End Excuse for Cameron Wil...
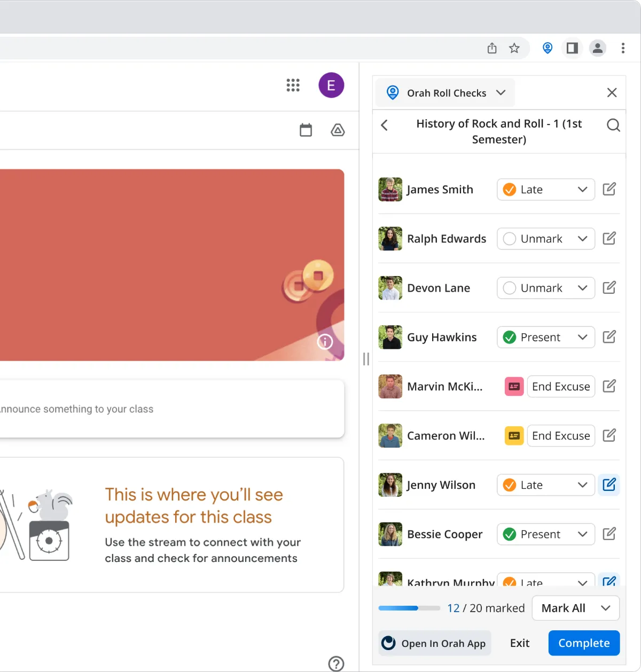This screenshot has height=672, width=641. click(561, 436)
